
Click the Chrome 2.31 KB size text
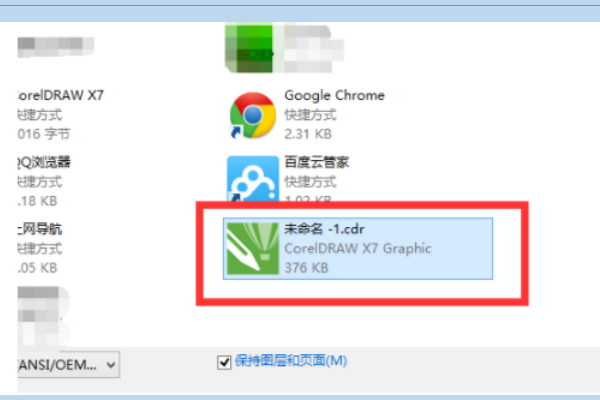coord(308,134)
